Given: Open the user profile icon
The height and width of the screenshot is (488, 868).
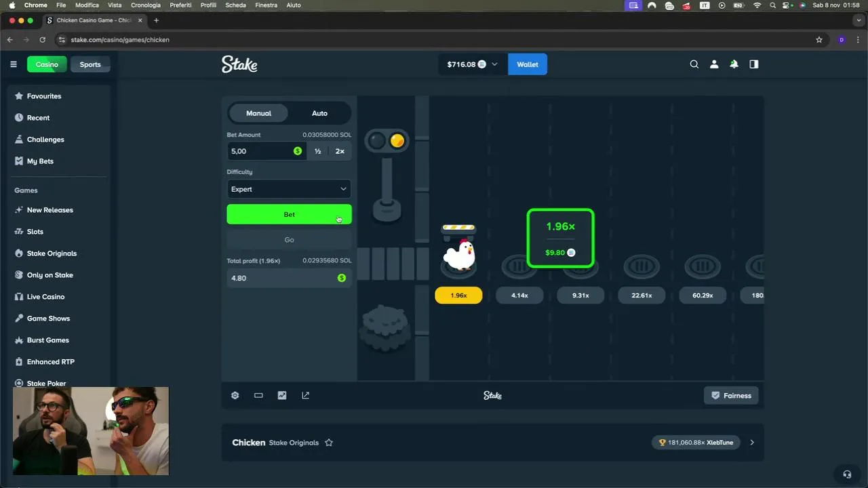Looking at the screenshot, I should pos(714,64).
